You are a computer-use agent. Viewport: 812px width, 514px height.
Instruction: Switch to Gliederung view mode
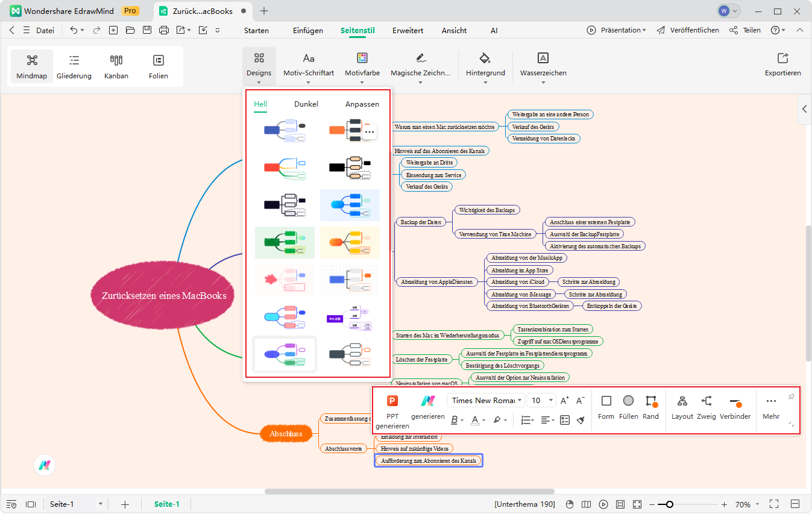pyautogui.click(x=74, y=66)
